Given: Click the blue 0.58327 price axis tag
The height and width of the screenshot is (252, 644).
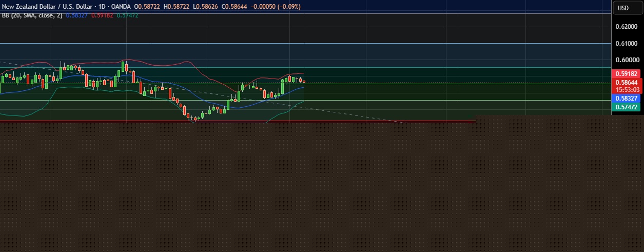Looking at the screenshot, I should coord(627,98).
